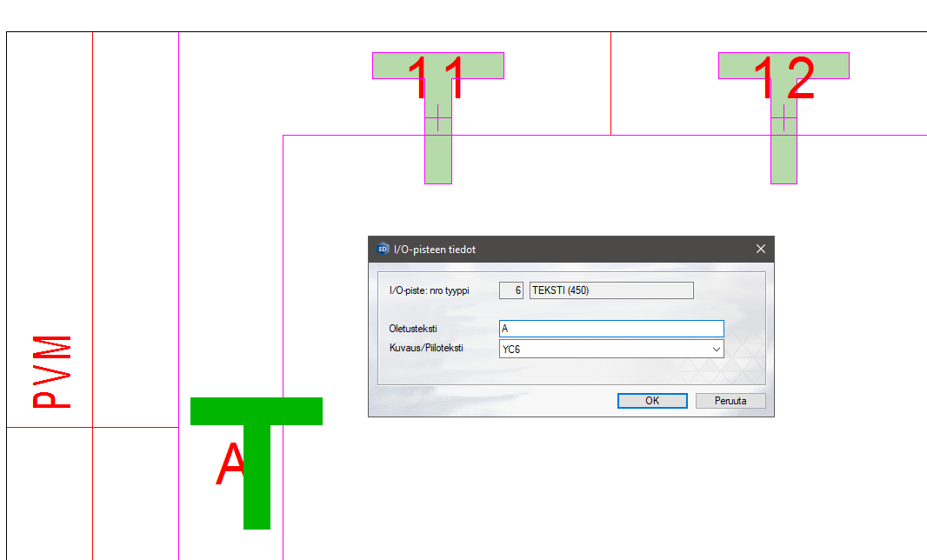Click the Oletusteksti input field
Image resolution: width=927 pixels, height=560 pixels.
tap(611, 329)
